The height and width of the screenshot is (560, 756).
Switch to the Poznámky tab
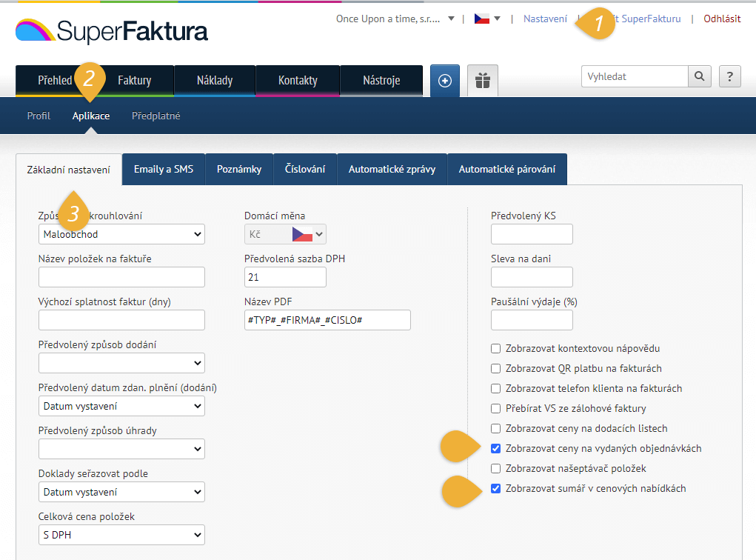click(239, 170)
